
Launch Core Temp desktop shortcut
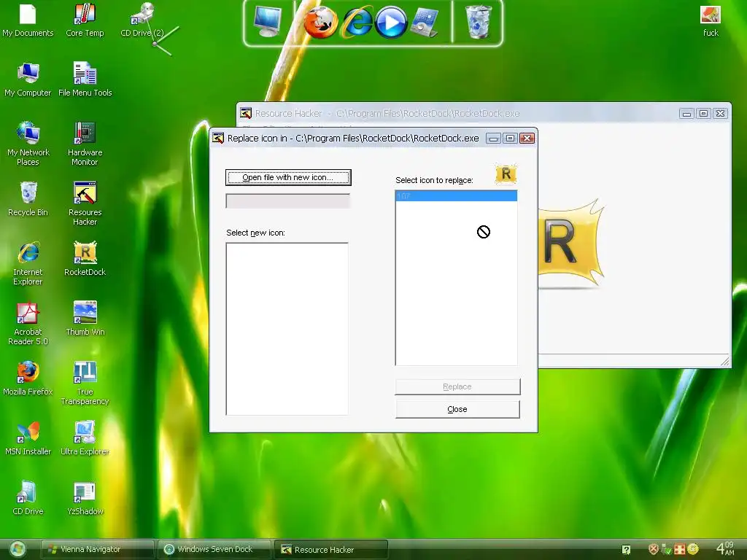85,20
